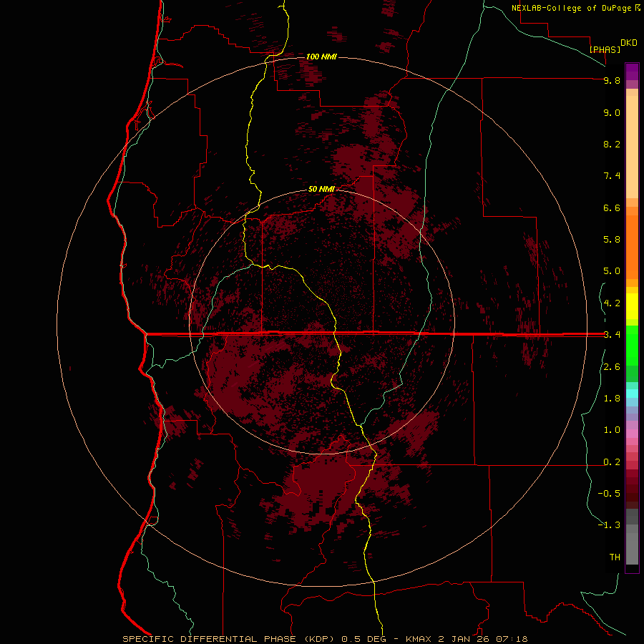Select the 5.0 scale value

coord(612,271)
